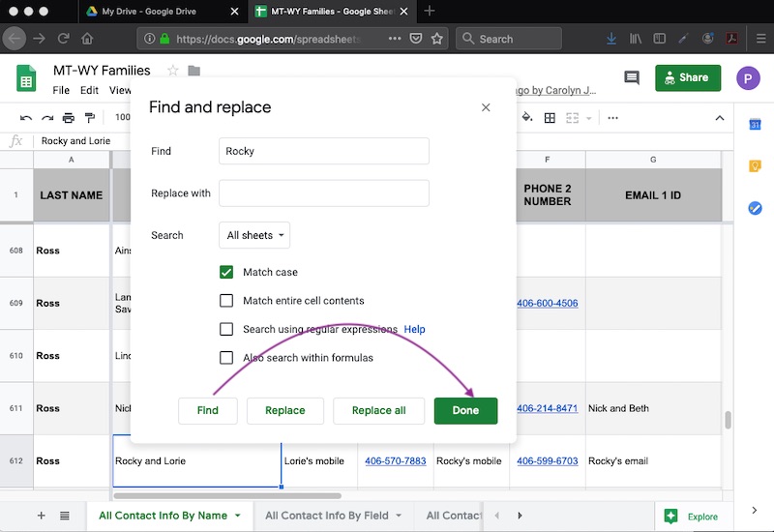Click the browser home icon
Screen dimensions: 774x532
click(x=87, y=39)
